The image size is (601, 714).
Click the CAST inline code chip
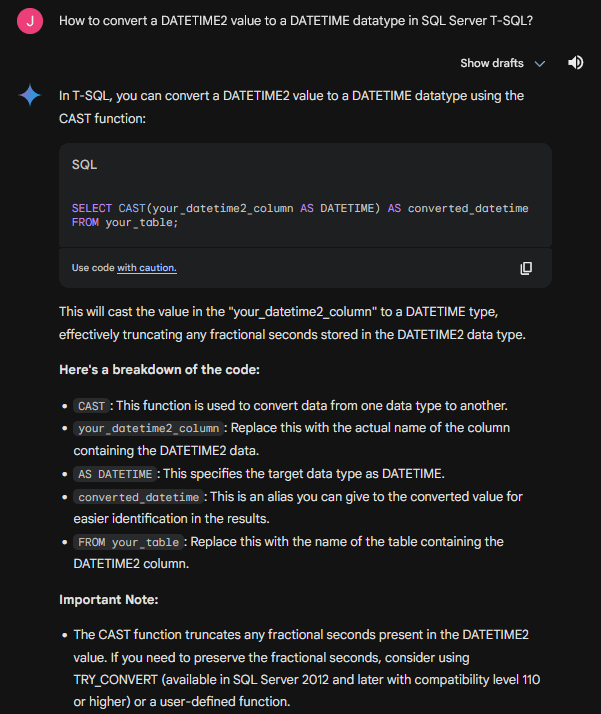point(89,406)
